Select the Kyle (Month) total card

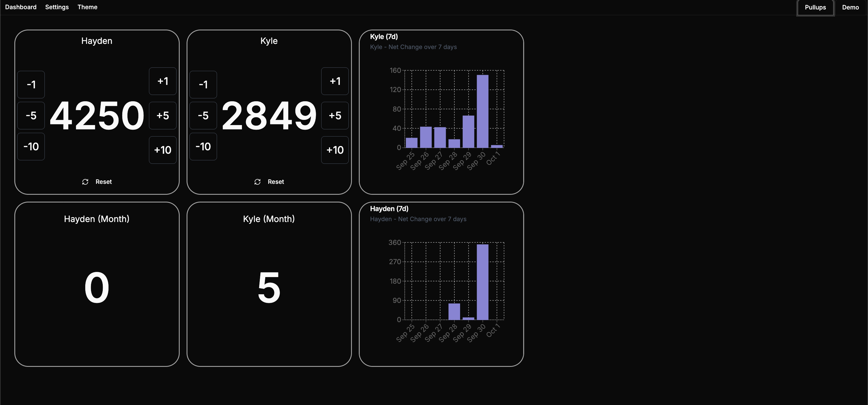point(269,284)
